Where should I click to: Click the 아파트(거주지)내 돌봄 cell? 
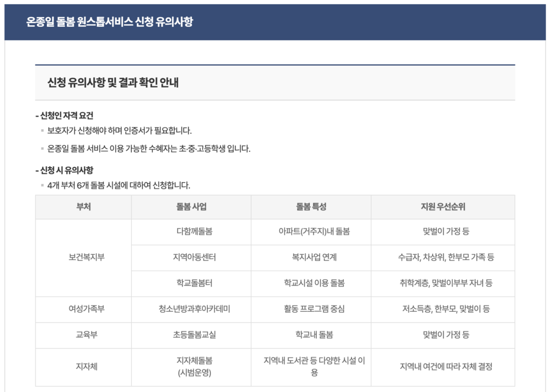(311, 232)
